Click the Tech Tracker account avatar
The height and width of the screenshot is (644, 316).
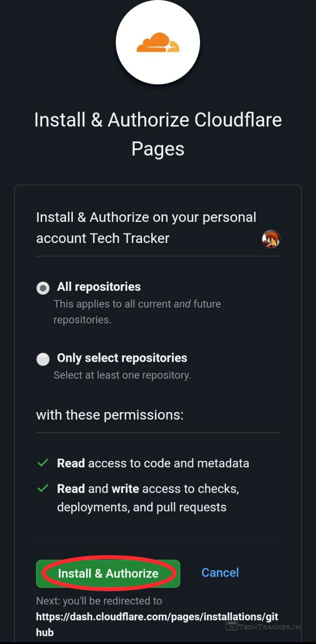click(x=271, y=239)
